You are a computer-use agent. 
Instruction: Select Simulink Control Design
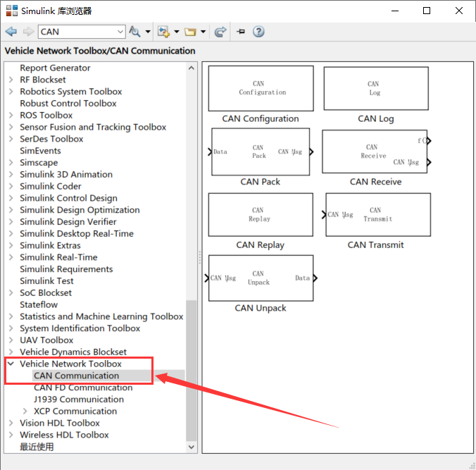68,198
